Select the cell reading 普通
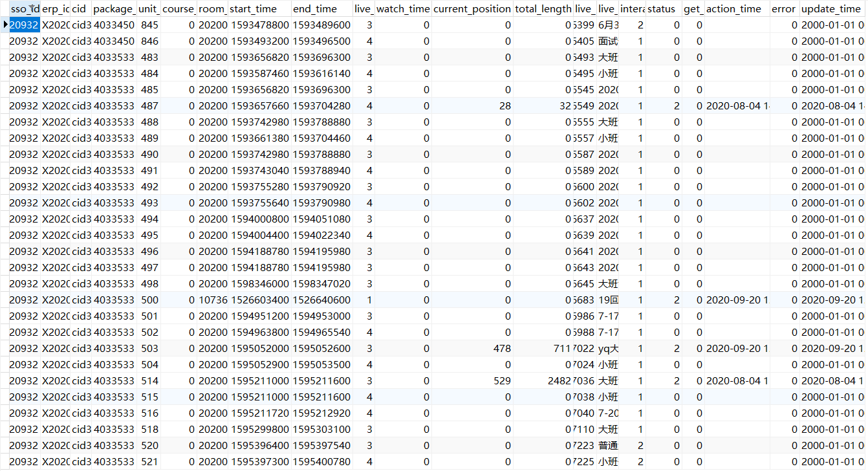The height and width of the screenshot is (471, 868). [607, 445]
